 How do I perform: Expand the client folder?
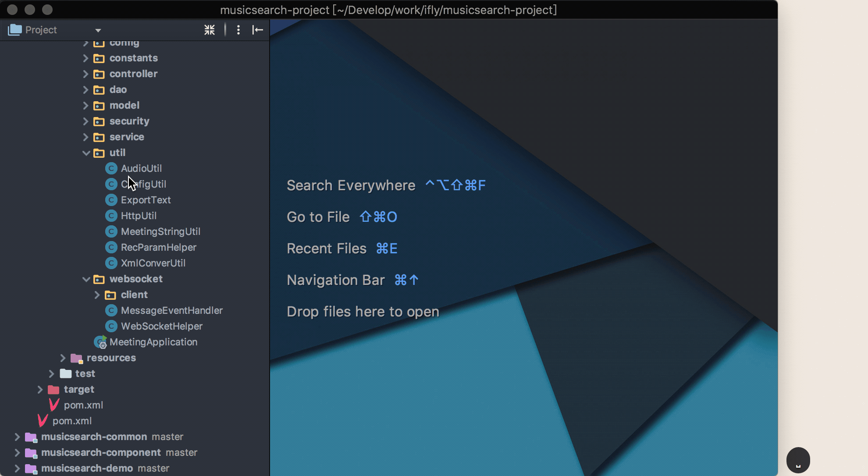(97, 295)
